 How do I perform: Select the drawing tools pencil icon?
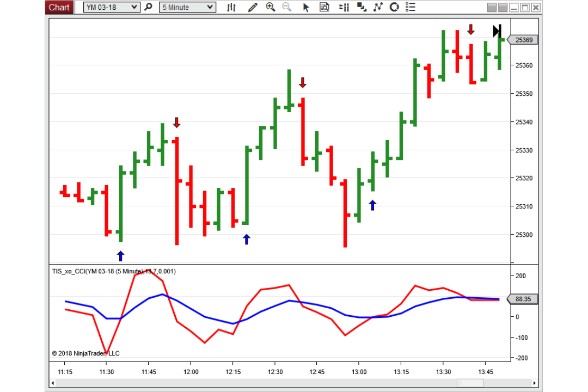[x=253, y=7]
